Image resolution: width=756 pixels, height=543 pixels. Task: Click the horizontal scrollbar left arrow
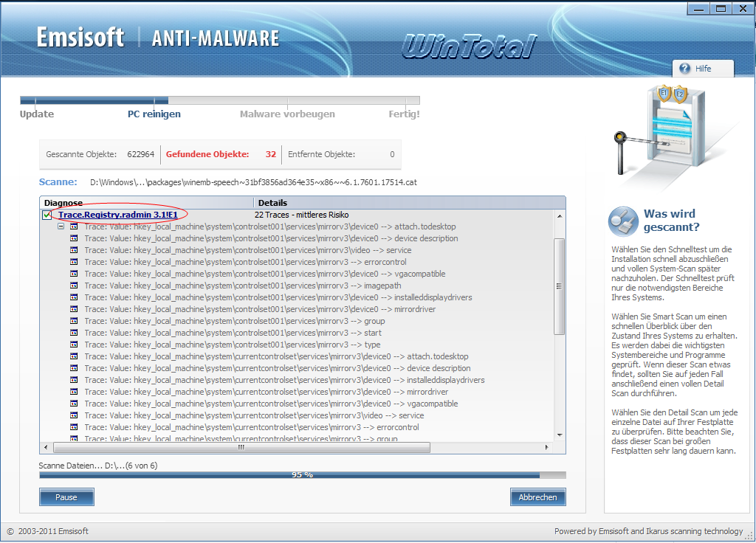coord(46,448)
